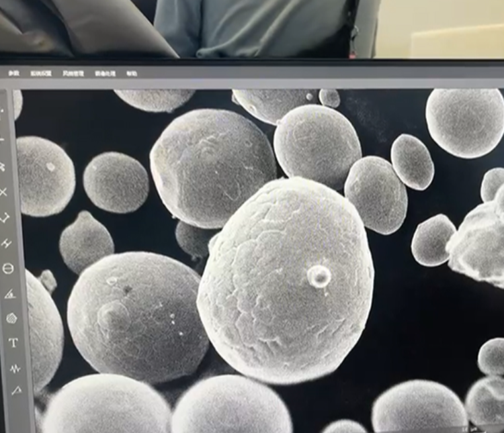Select the waveform line profile tool

point(15,369)
